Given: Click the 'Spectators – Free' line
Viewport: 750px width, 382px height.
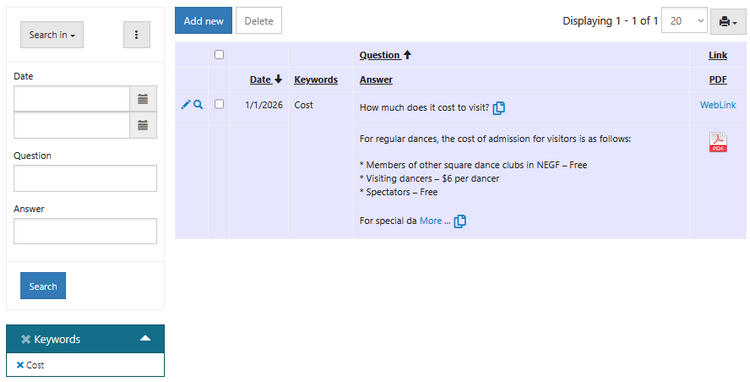Looking at the screenshot, I should point(398,192).
